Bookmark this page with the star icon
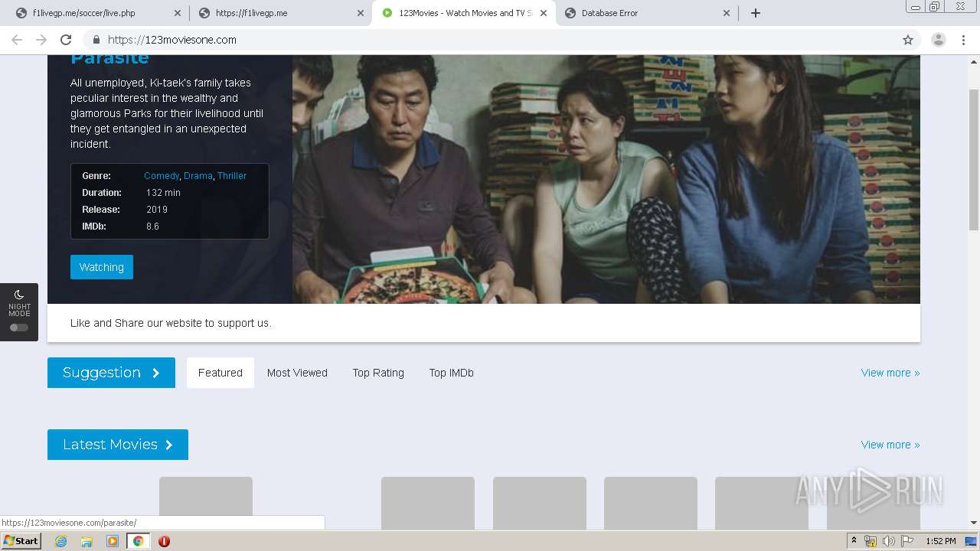Viewport: 980px width, 551px height. 908,40
